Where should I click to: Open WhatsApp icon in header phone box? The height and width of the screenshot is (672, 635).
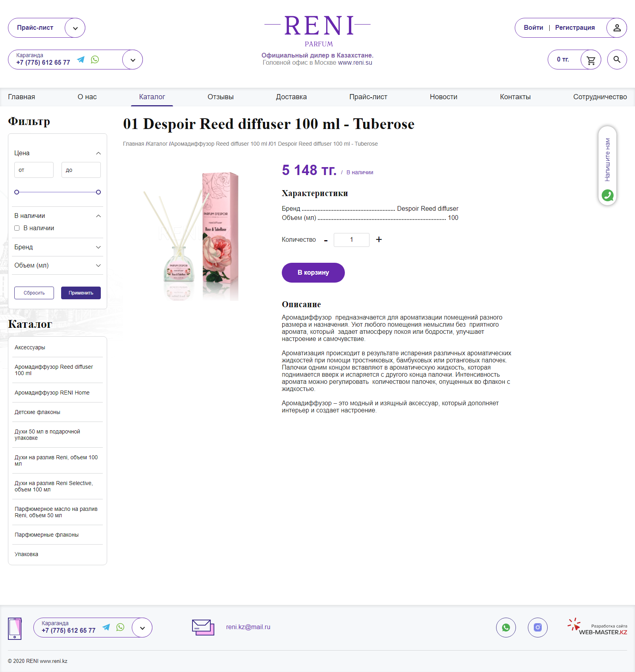[95, 60]
